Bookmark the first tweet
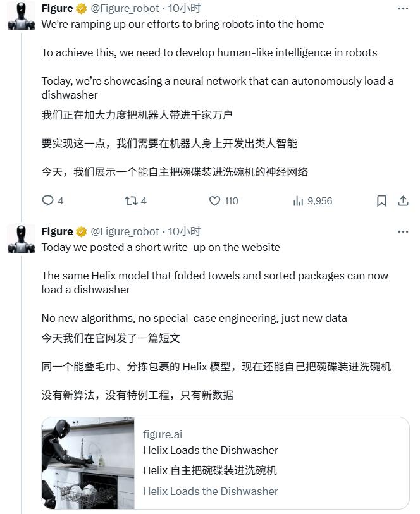Screen dimensions: 420x514 point(381,200)
